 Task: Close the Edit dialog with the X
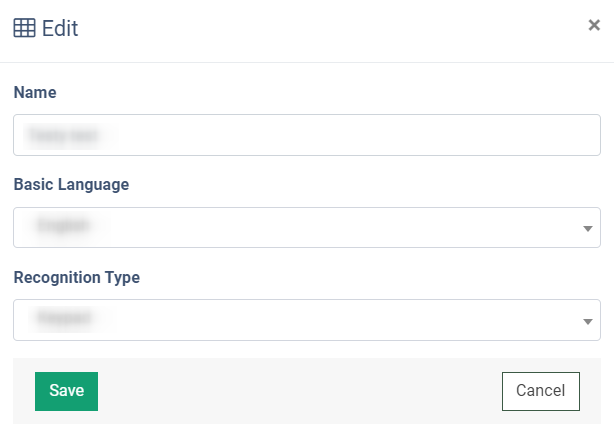(x=594, y=25)
